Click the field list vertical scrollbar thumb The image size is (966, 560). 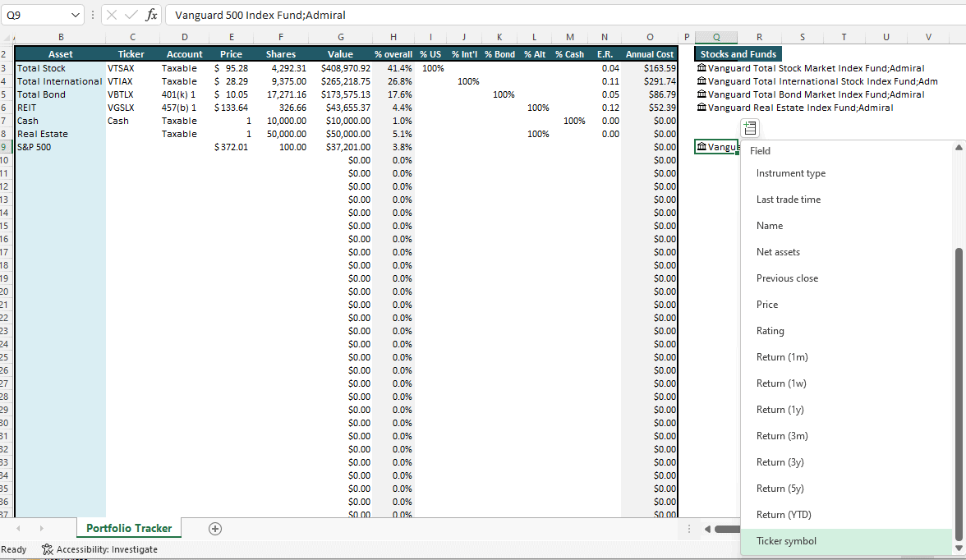point(958,394)
